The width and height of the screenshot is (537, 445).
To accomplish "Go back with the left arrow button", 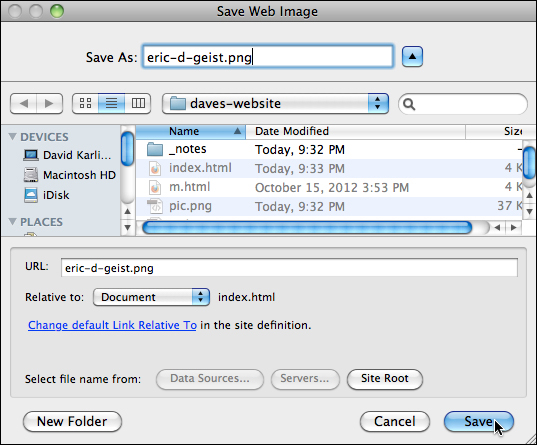I will click(23, 103).
